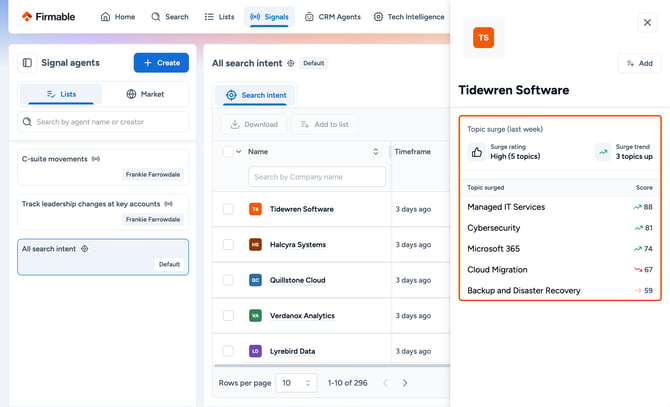
Task: Switch to the Lists tab in Signal agents
Action: (x=61, y=94)
